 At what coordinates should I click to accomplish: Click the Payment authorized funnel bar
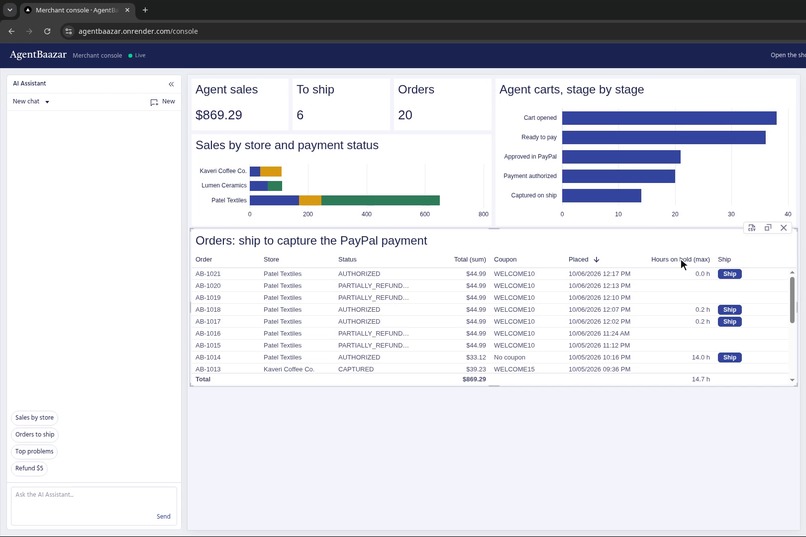pos(618,176)
